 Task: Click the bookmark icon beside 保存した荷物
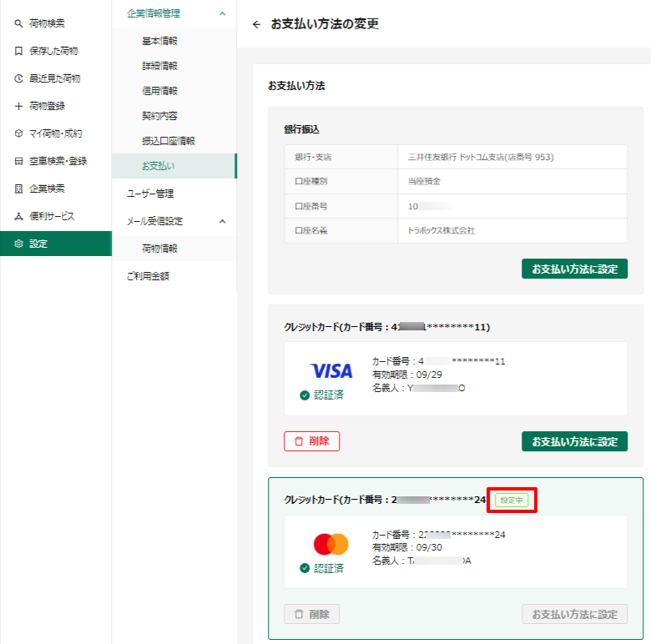(18, 51)
